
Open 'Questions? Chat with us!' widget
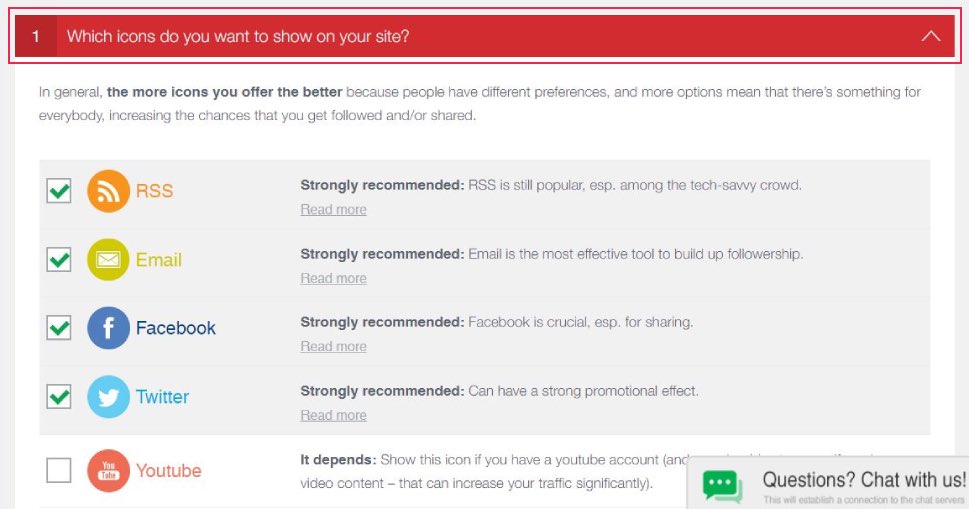pyautogui.click(x=828, y=483)
